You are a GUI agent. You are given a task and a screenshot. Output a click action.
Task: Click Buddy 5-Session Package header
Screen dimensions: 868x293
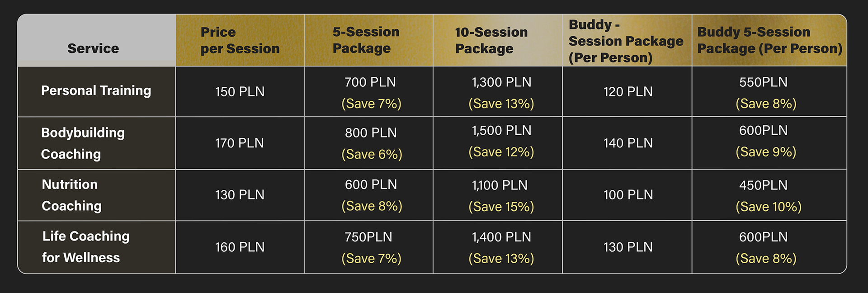pyautogui.click(x=769, y=40)
